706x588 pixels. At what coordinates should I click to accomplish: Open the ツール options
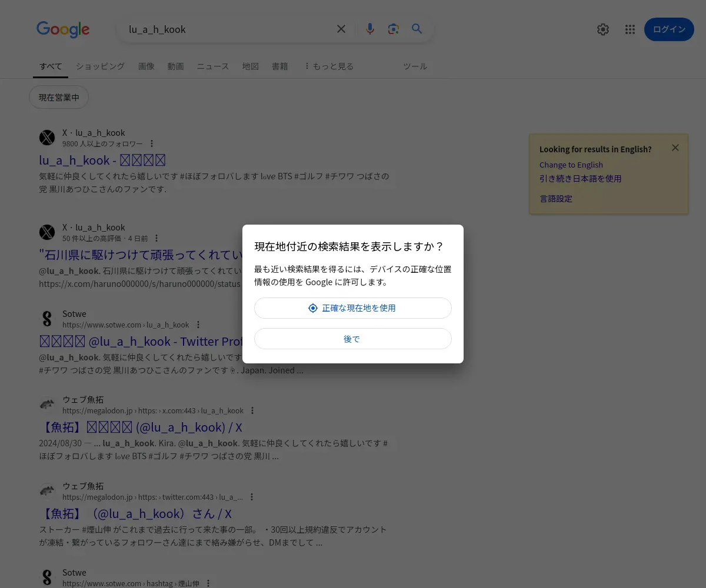[415, 66]
